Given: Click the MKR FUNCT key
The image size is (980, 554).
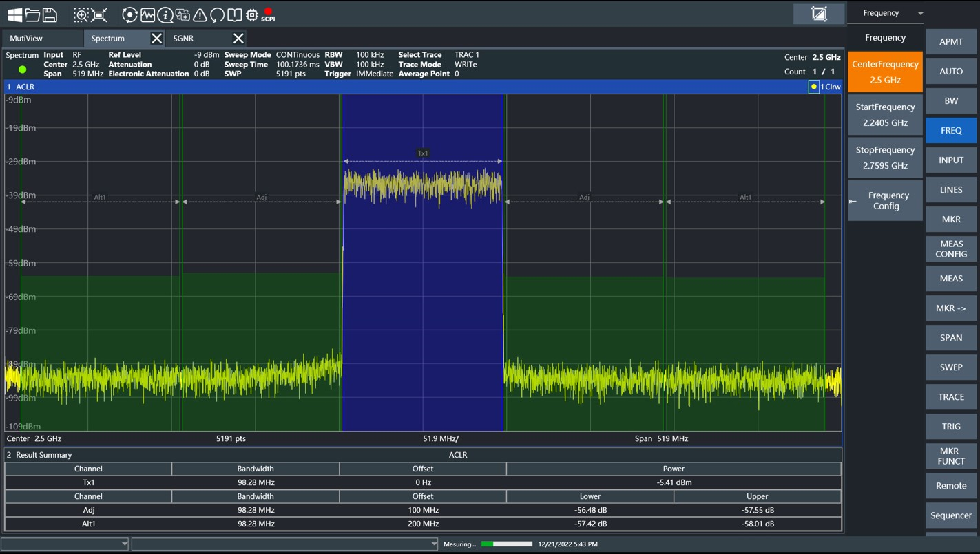Looking at the screenshot, I should click(x=951, y=456).
